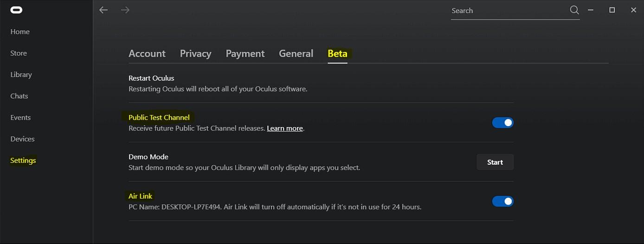644x244 pixels.
Task: Disable the Air Link toggle
Action: [502, 201]
